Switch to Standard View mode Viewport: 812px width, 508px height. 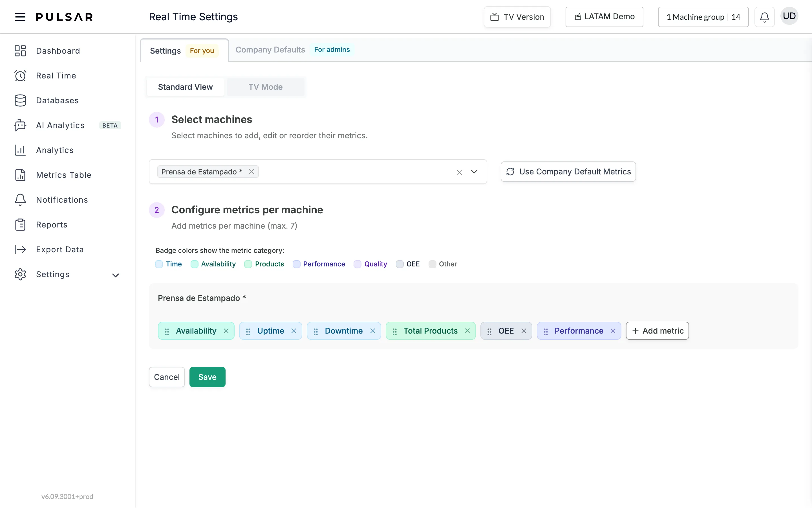(185, 87)
